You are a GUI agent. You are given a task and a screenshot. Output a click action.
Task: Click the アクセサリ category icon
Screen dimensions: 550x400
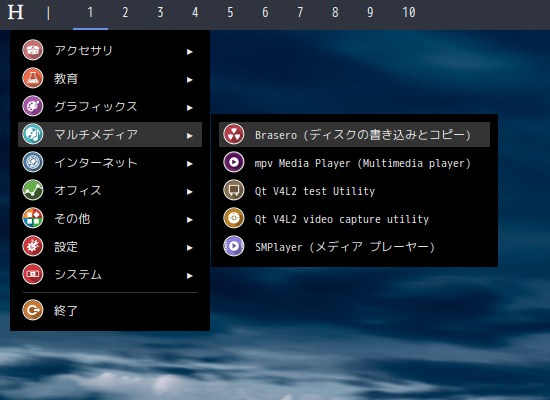click(33, 50)
